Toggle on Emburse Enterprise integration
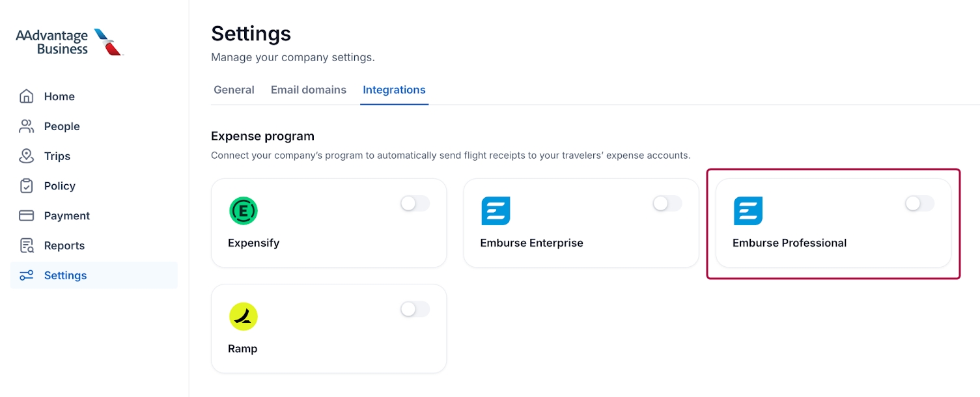 667,204
